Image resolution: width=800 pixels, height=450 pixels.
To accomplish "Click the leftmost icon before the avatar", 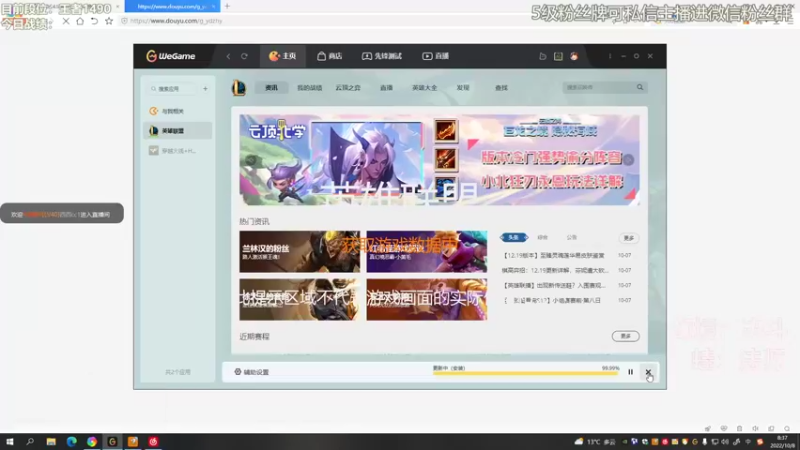I will tap(542, 56).
